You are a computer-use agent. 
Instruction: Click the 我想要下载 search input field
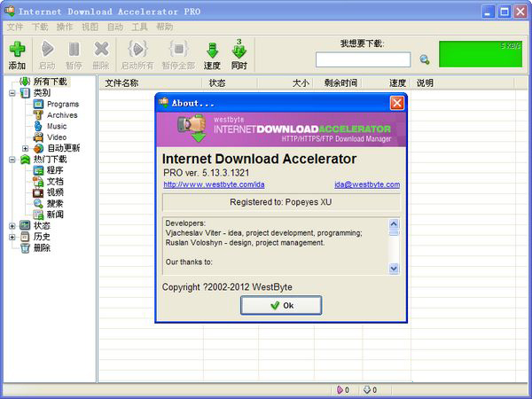363,59
